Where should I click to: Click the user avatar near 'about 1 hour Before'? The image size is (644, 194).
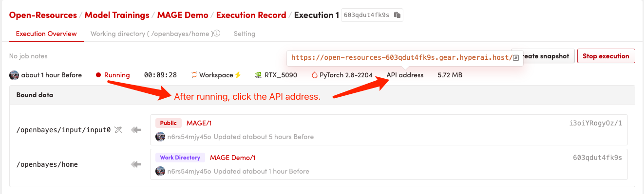14,75
